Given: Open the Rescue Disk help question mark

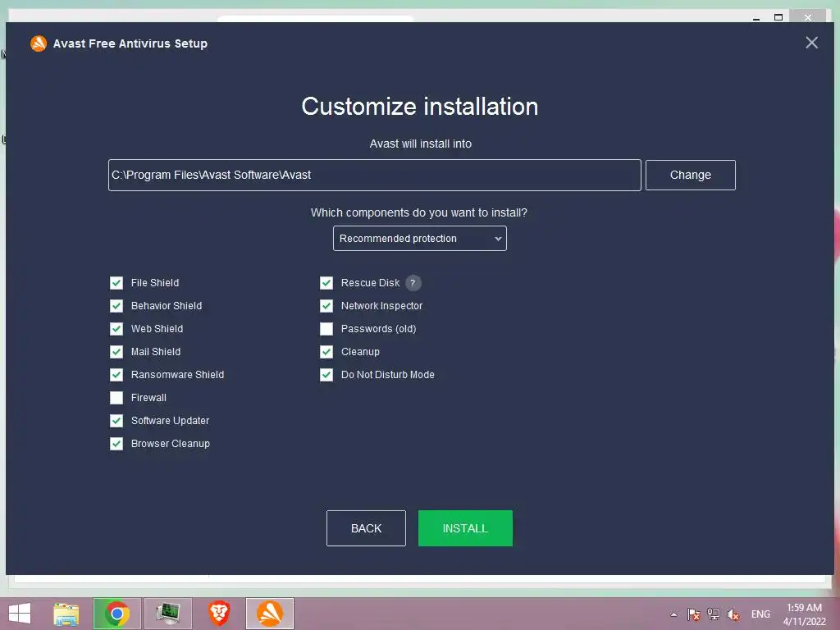Looking at the screenshot, I should (413, 283).
